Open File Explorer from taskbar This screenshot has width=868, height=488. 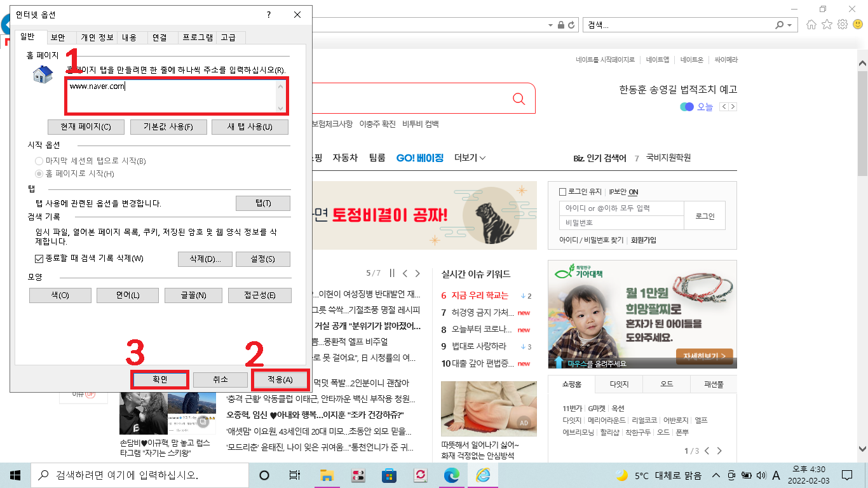327,475
